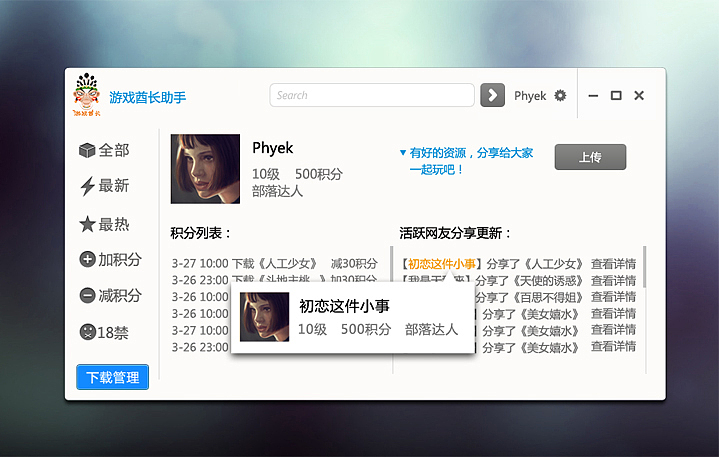Select the 最新 lightning bolt icon
The height and width of the screenshot is (457, 719).
click(87, 186)
